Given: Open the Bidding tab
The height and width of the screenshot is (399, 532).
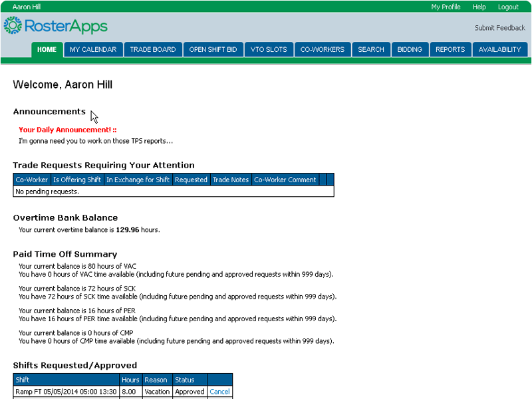Looking at the screenshot, I should [410, 50].
